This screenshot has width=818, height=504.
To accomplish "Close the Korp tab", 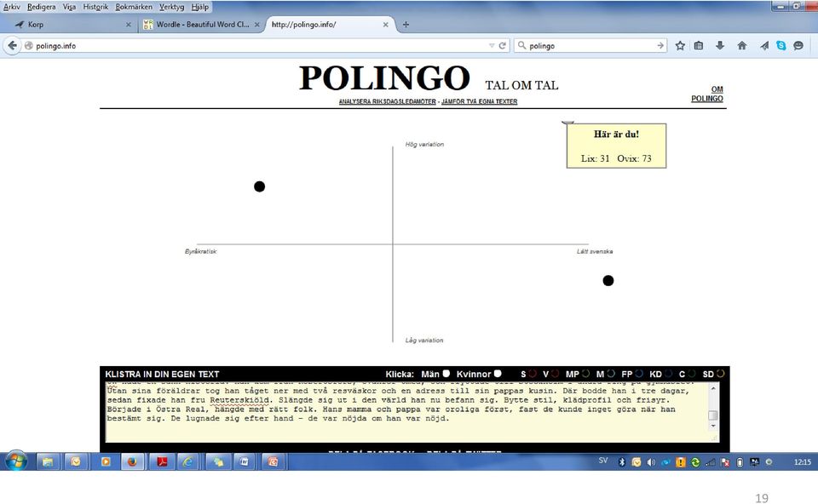I will coord(129,24).
